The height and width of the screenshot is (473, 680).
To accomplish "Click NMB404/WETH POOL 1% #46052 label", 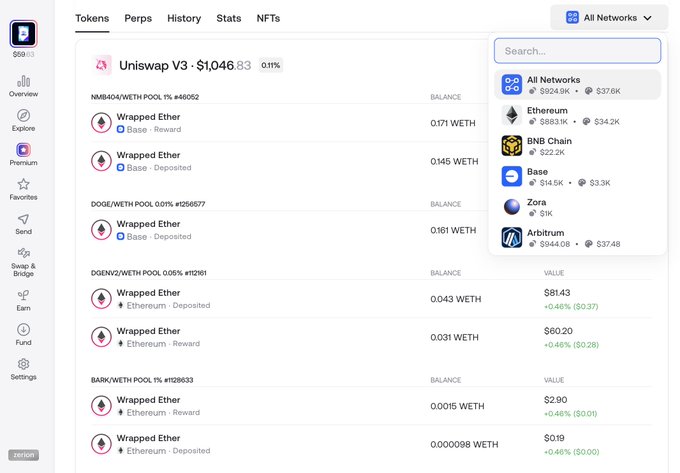I will point(145,97).
